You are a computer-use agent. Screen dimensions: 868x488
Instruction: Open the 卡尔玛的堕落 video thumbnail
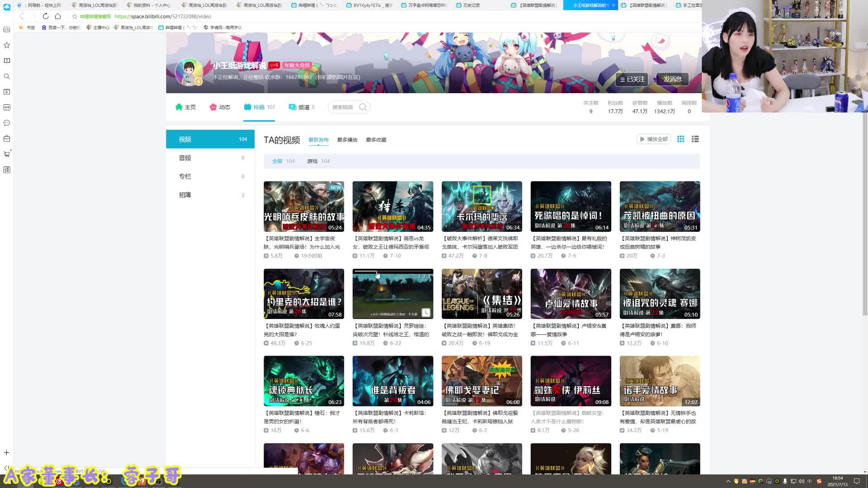click(x=481, y=206)
